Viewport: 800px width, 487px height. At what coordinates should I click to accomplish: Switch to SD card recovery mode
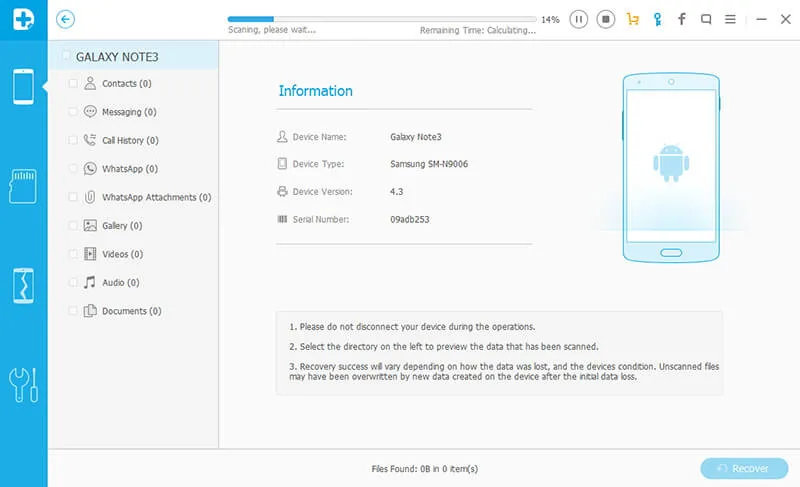pos(23,186)
